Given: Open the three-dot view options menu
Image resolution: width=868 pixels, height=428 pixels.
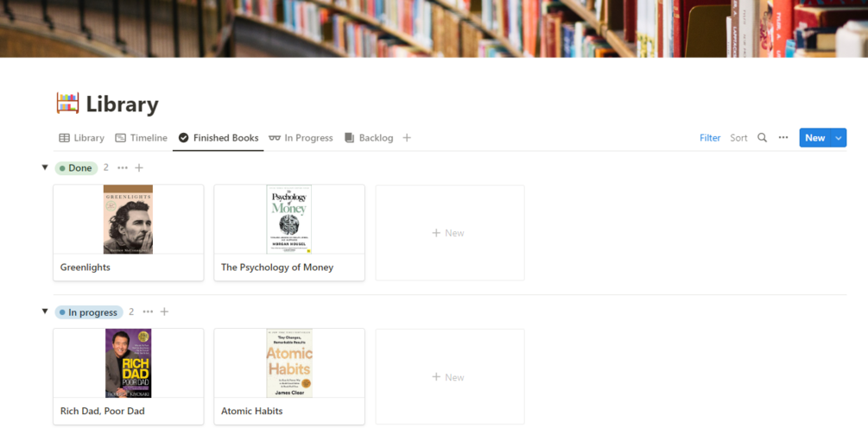Looking at the screenshot, I should [x=783, y=138].
